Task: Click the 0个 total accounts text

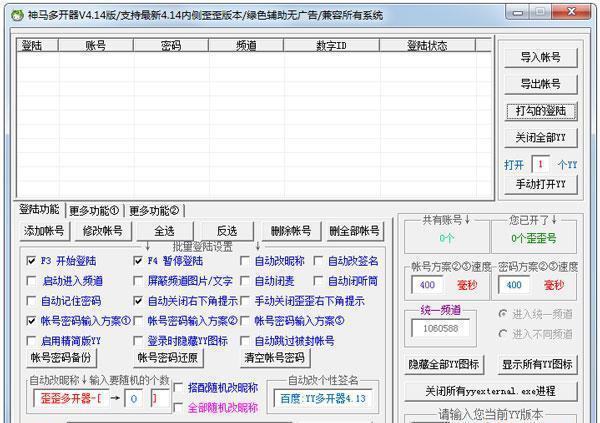Action: point(447,239)
